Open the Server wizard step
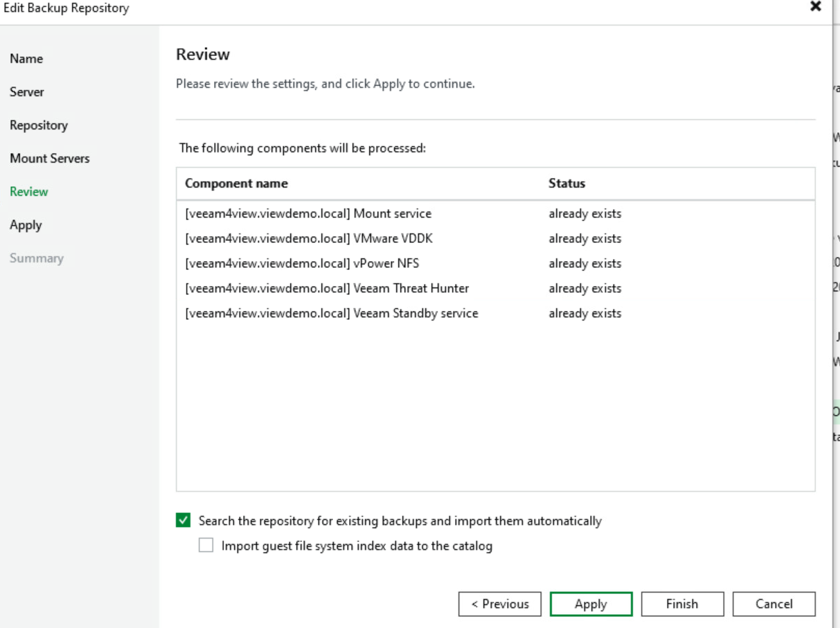 (x=27, y=92)
